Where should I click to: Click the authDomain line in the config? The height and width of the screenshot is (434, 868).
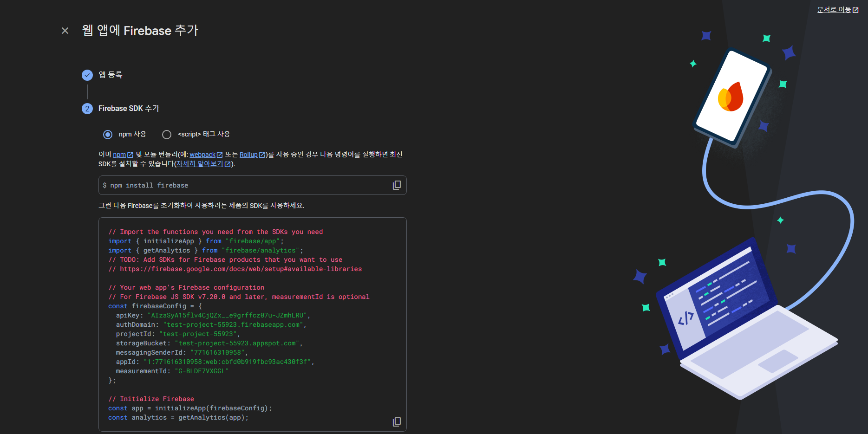tap(211, 324)
